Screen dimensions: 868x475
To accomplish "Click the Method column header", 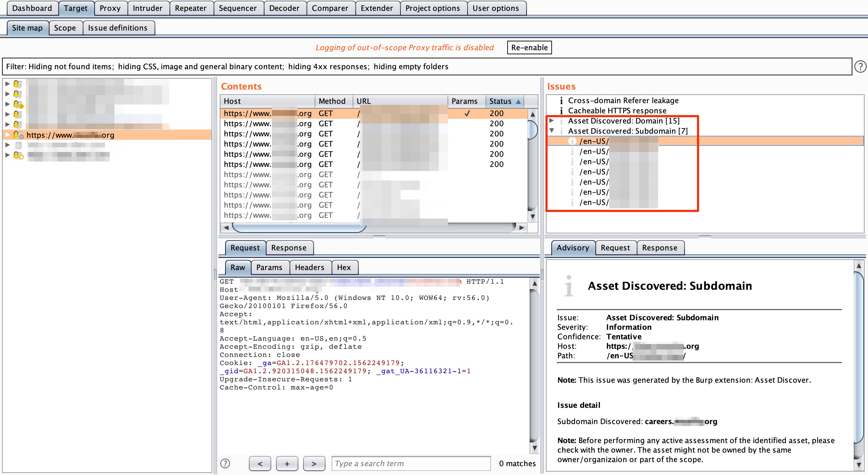I will (x=334, y=101).
